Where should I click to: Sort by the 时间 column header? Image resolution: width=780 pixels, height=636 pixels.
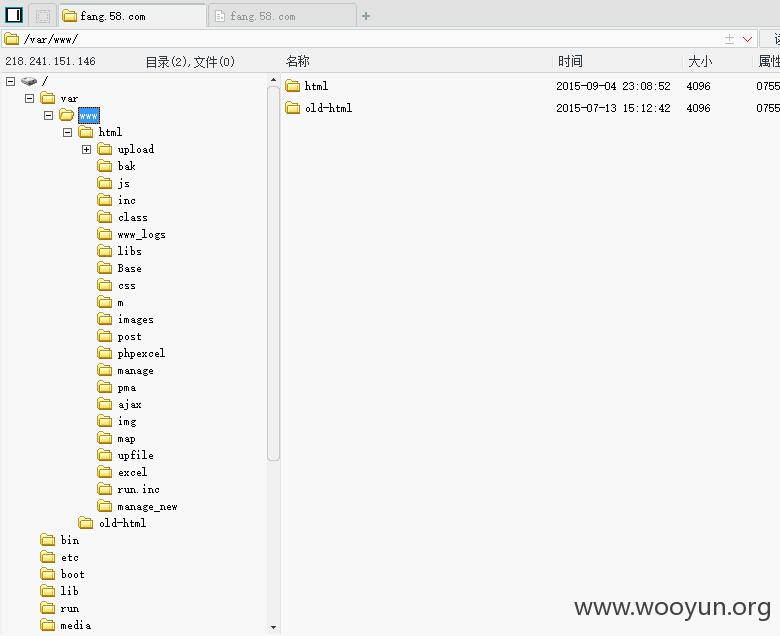tap(570, 61)
